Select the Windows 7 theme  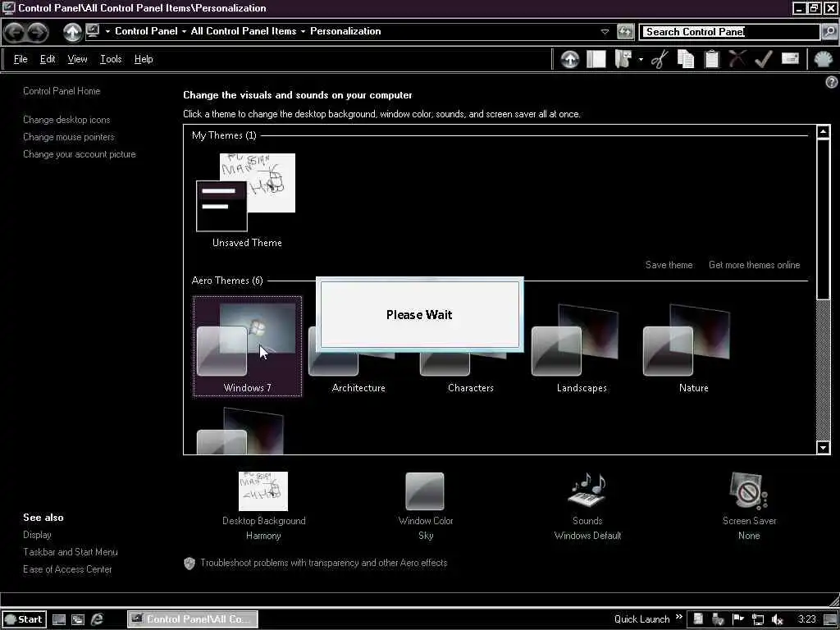tap(248, 346)
